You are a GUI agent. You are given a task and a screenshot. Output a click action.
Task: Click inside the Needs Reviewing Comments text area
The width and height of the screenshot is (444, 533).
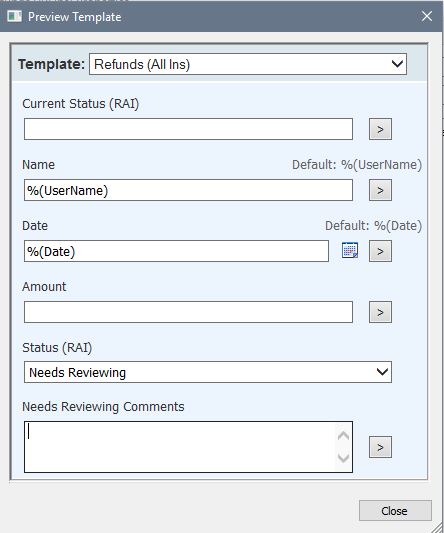(180, 447)
